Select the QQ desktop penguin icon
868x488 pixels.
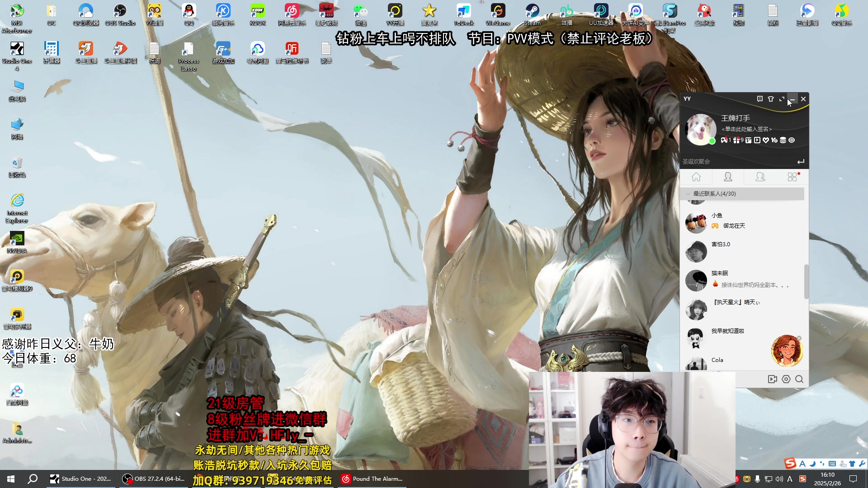tap(189, 14)
